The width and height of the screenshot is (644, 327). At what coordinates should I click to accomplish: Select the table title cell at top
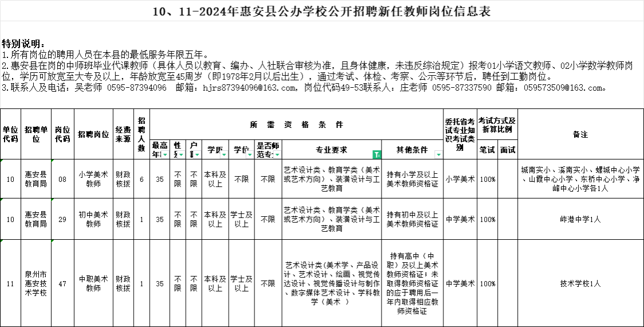(x=322, y=11)
